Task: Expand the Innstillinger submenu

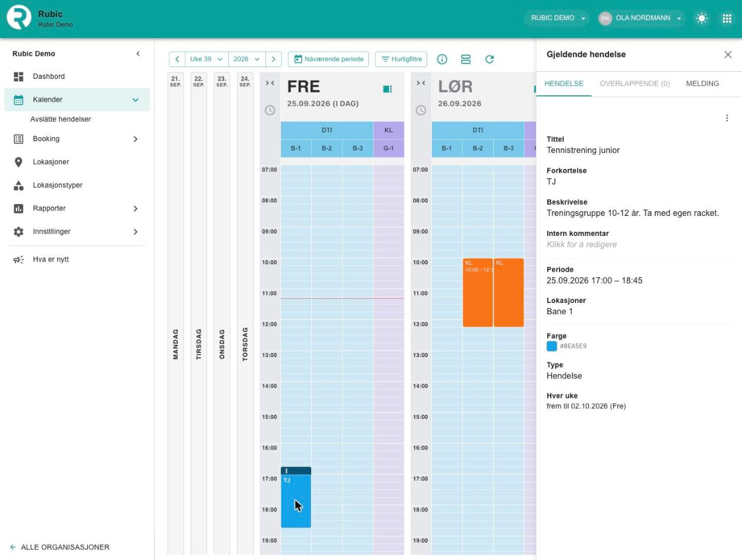Action: pyautogui.click(x=135, y=232)
